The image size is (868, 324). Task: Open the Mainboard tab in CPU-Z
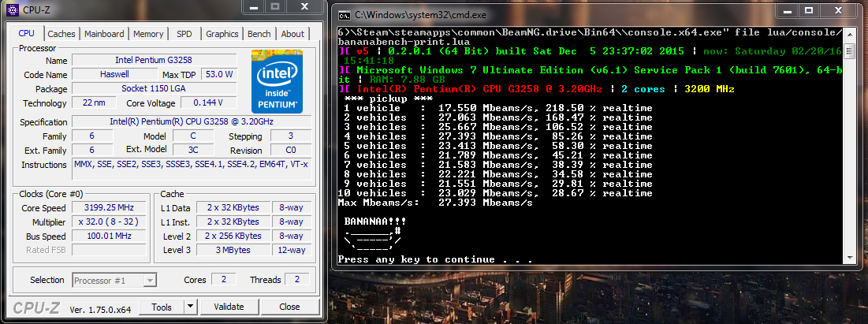tap(104, 34)
